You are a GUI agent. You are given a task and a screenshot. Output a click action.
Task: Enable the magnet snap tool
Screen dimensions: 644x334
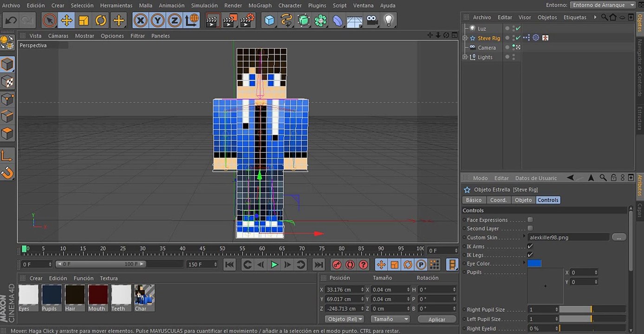7,173
